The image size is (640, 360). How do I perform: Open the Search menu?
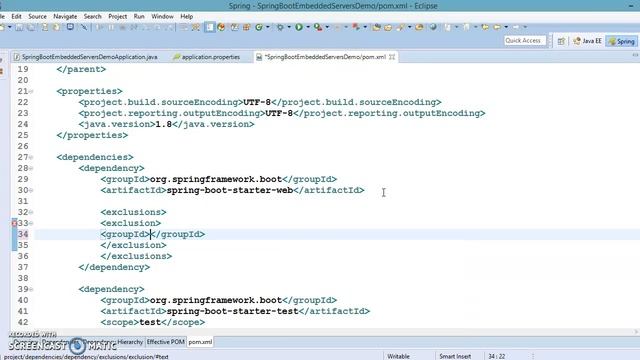pos(92,16)
